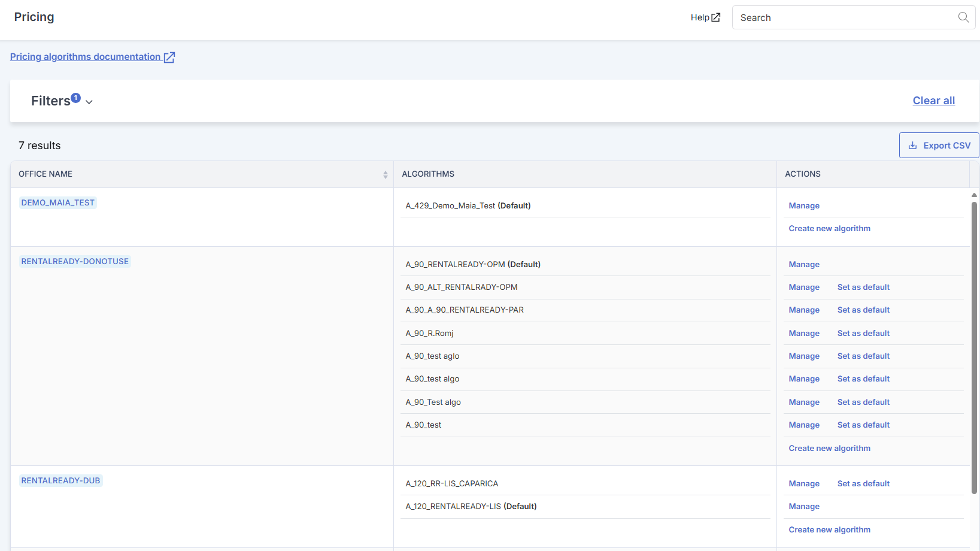This screenshot has height=551, width=980.
Task: Manage A_90_test algo algorithm
Action: tap(804, 379)
